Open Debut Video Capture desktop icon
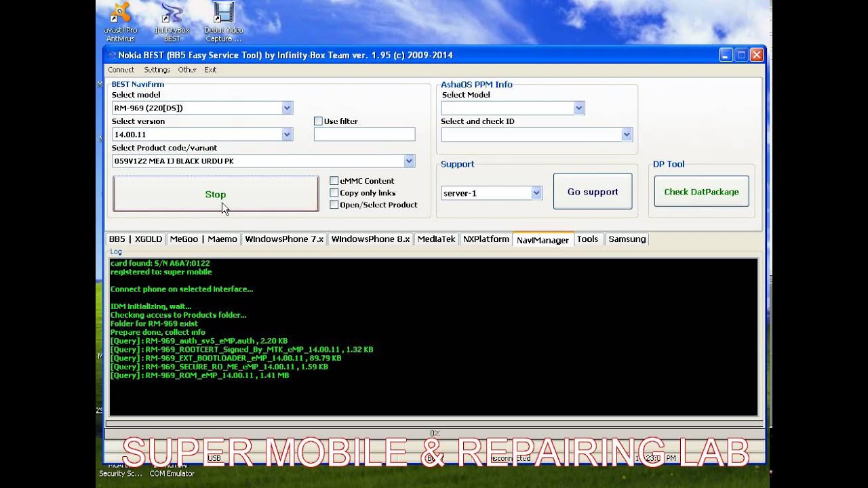Image resolution: width=868 pixels, height=488 pixels. pos(223,22)
